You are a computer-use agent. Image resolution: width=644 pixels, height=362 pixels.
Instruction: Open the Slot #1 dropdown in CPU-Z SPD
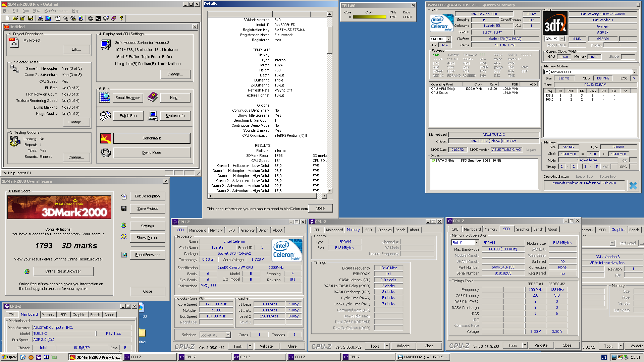pyautogui.click(x=476, y=242)
